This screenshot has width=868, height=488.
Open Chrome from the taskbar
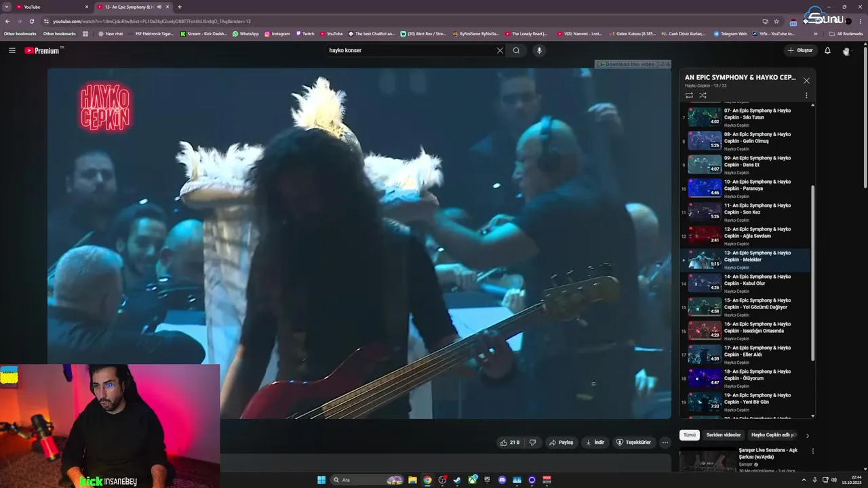point(427,480)
